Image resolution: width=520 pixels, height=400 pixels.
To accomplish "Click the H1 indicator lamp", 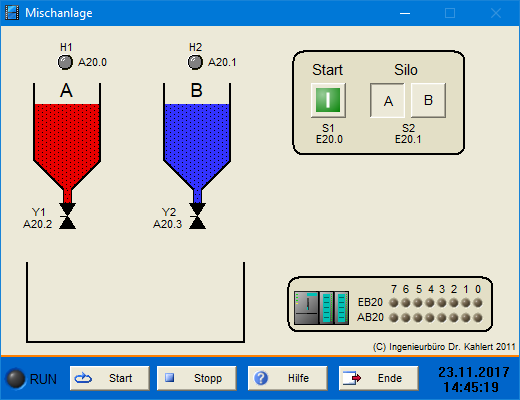I will (x=65, y=62).
